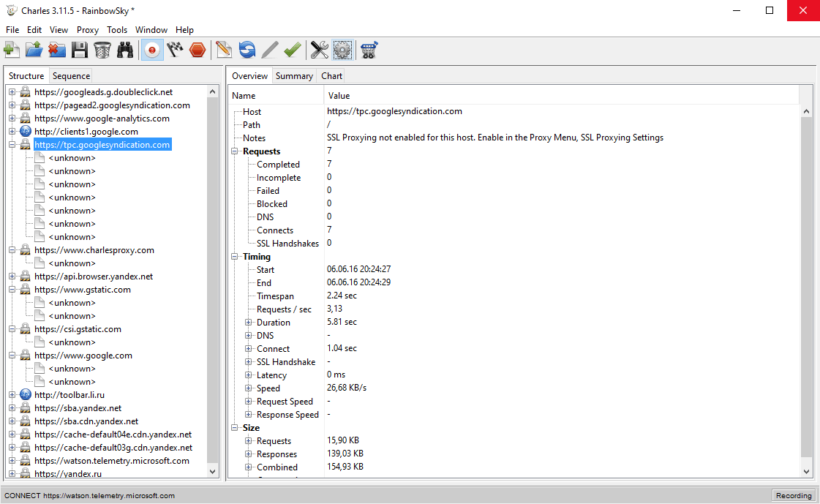This screenshot has height=504, width=820.
Task: Expand the https://api.browser.yandex.net tree node
Action: click(x=12, y=276)
